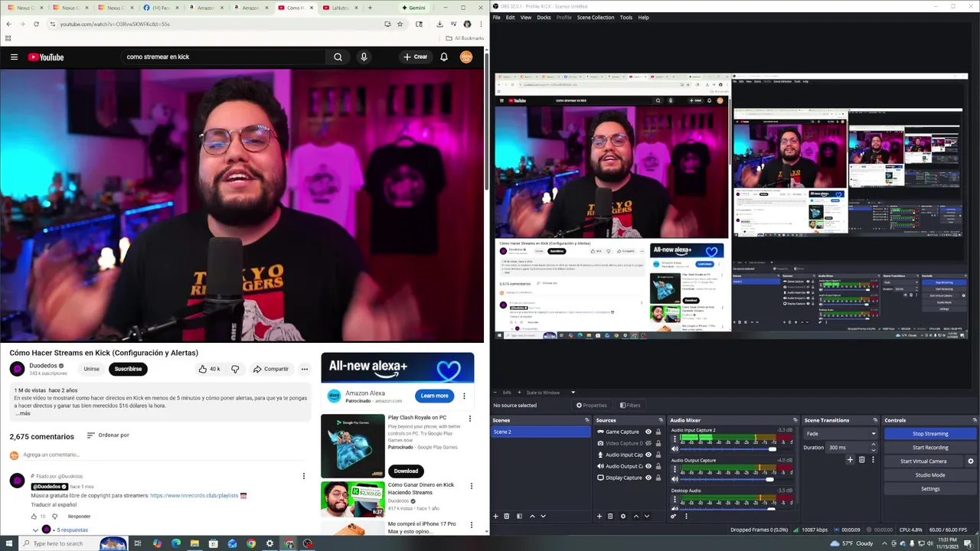Click Start Recording in OBS
Image resolution: width=980 pixels, height=551 pixels.
930,448
